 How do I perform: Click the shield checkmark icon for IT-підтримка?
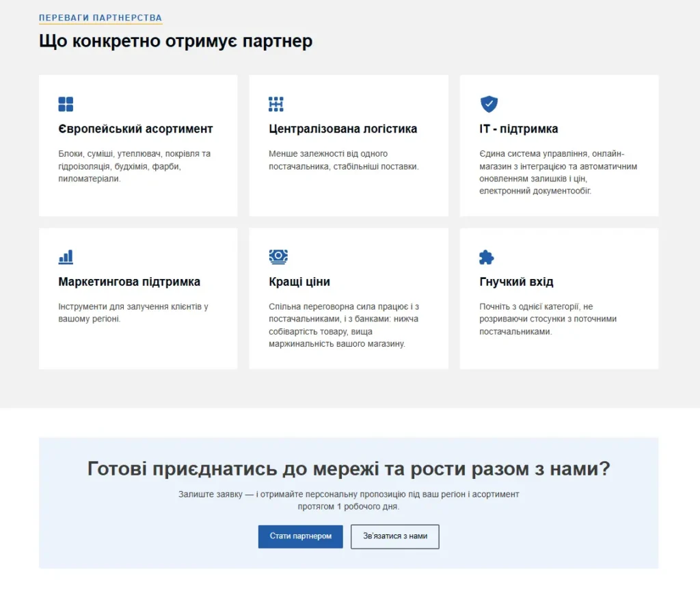point(489,104)
